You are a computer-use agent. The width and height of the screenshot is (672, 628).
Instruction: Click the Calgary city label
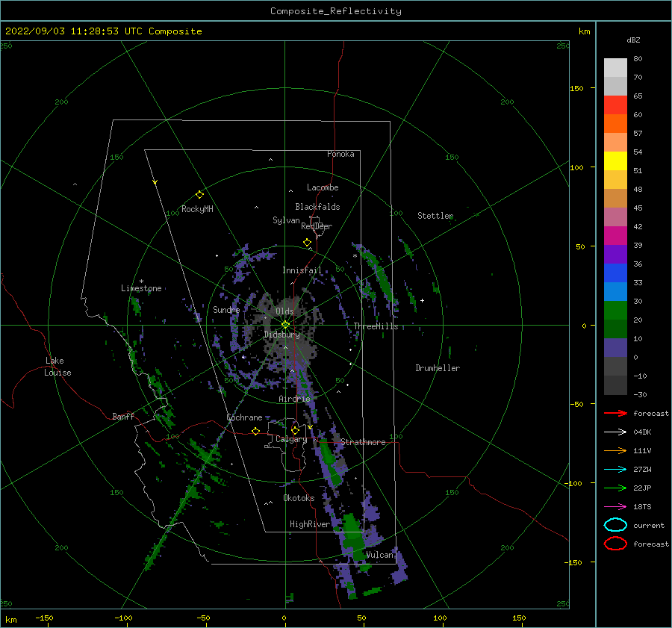[291, 439]
